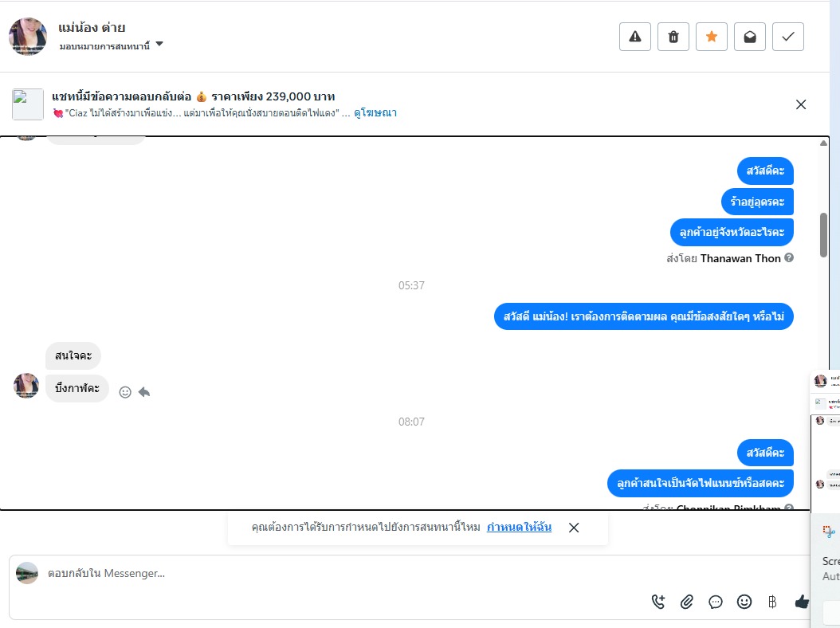Focus the ตอบกลับใน Messenger reply field

coord(343,573)
